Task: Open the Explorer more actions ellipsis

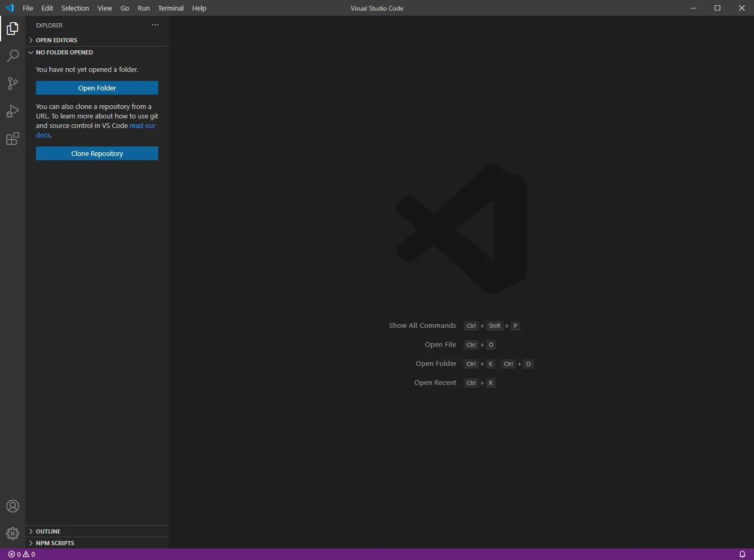Action: coord(155,25)
